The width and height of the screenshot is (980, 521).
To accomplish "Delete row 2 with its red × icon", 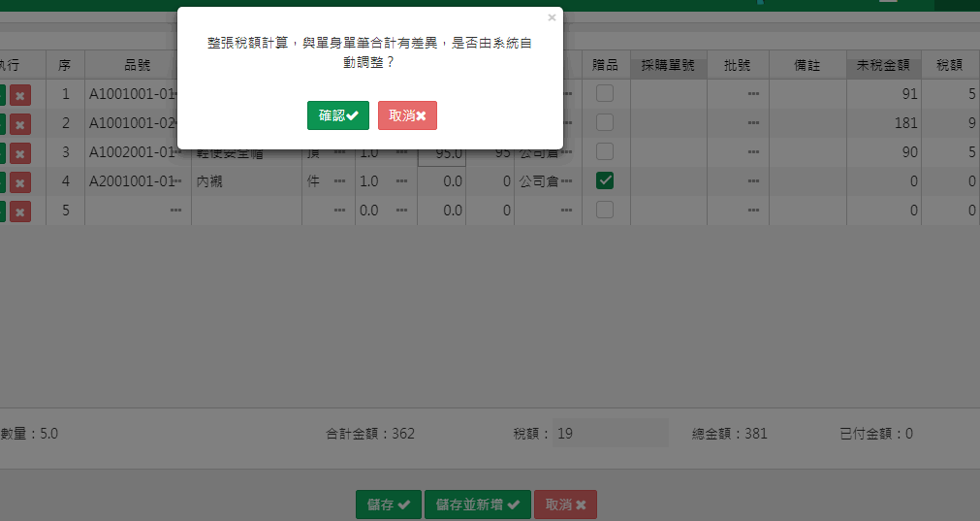I will pyautogui.click(x=20, y=124).
